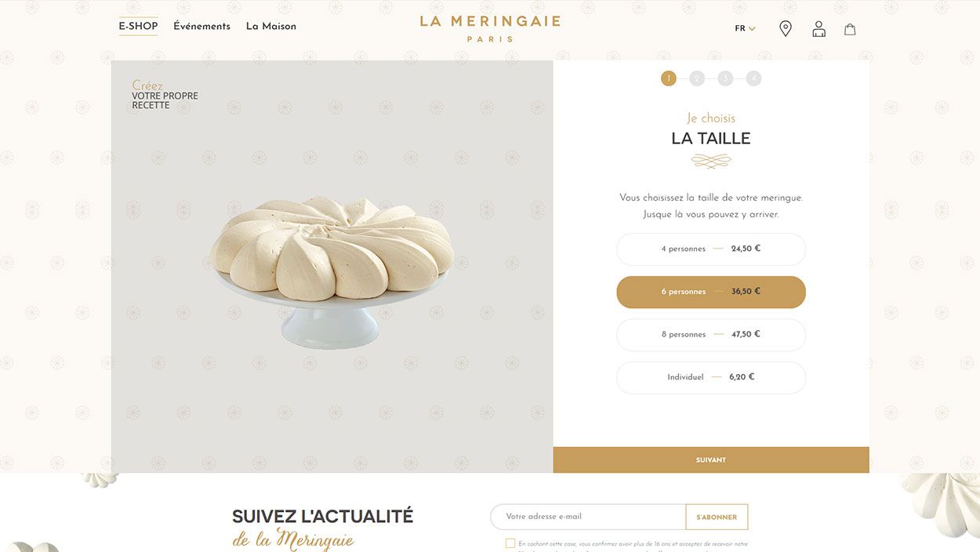The width and height of the screenshot is (980, 552).
Task: Jump to step 3 circle
Action: tap(725, 78)
